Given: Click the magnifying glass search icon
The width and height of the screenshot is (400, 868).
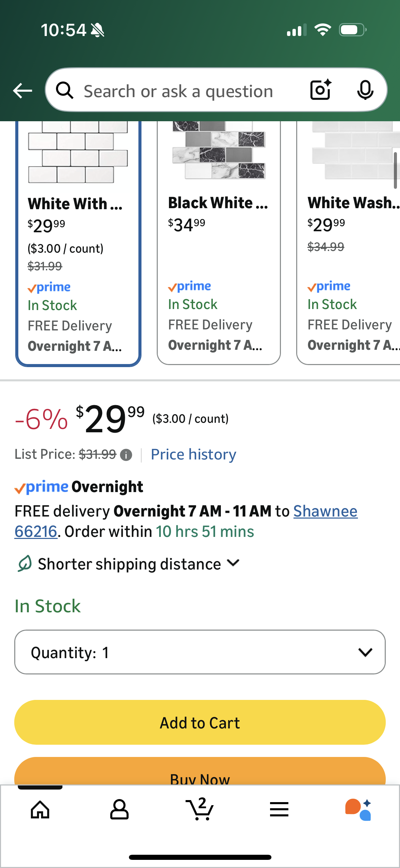Looking at the screenshot, I should click(x=64, y=91).
